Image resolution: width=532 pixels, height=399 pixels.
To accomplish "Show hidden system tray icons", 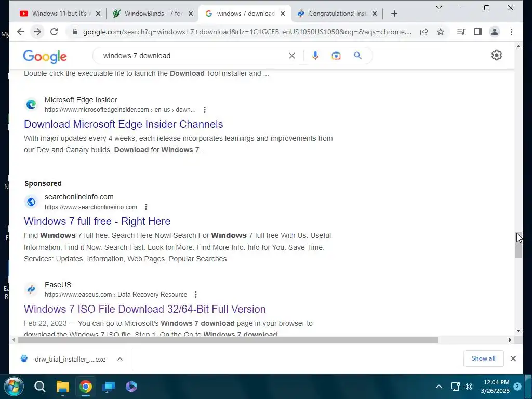I will [438, 387].
